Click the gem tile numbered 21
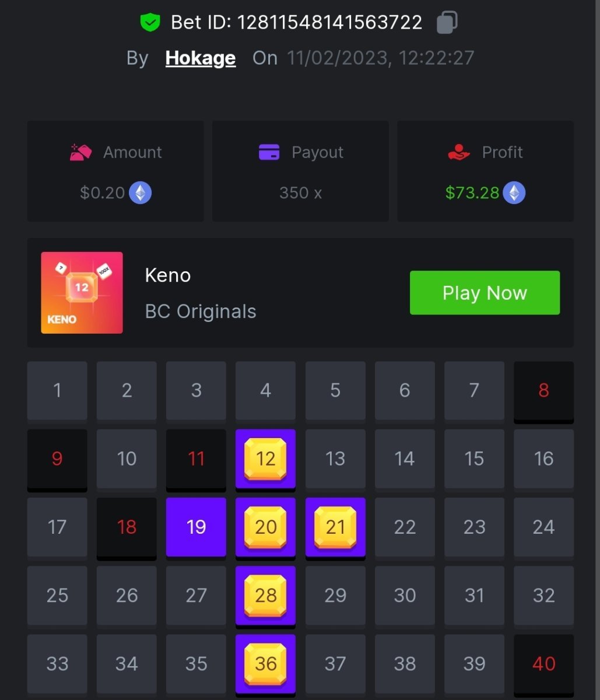This screenshot has width=600, height=700. 335,527
